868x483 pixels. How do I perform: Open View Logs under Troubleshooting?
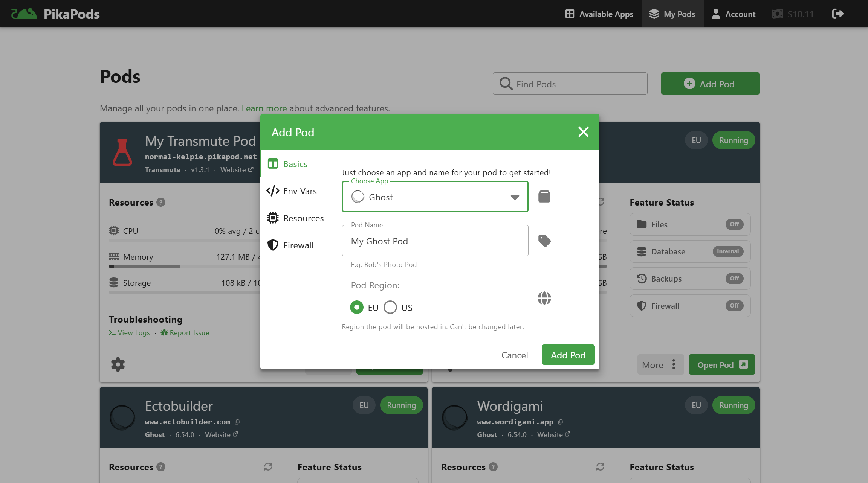pyautogui.click(x=129, y=332)
